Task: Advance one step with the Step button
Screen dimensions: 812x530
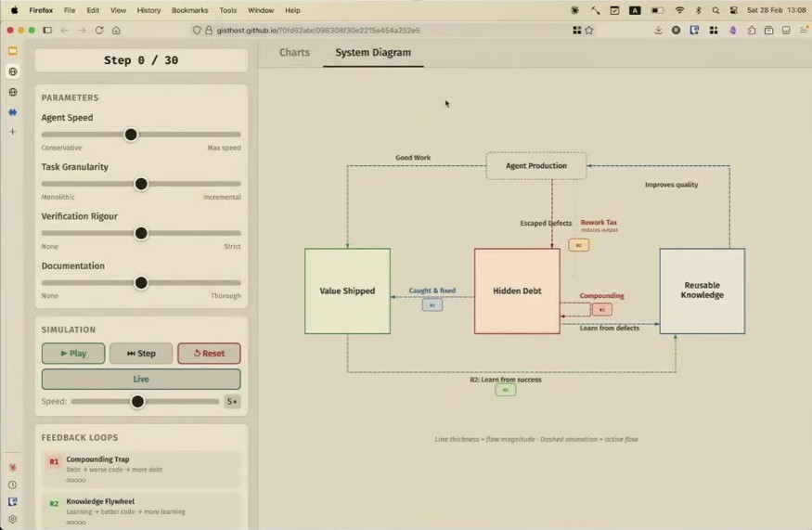Action: (141, 354)
